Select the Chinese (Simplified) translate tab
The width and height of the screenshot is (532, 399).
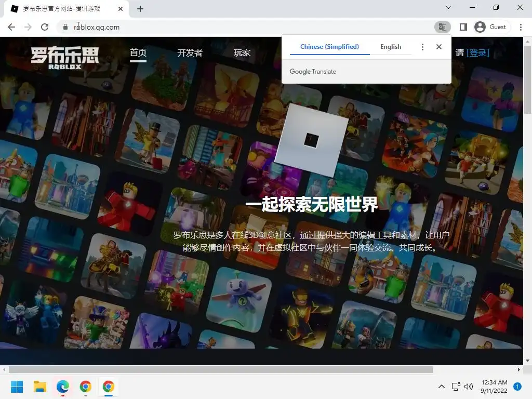click(x=329, y=47)
